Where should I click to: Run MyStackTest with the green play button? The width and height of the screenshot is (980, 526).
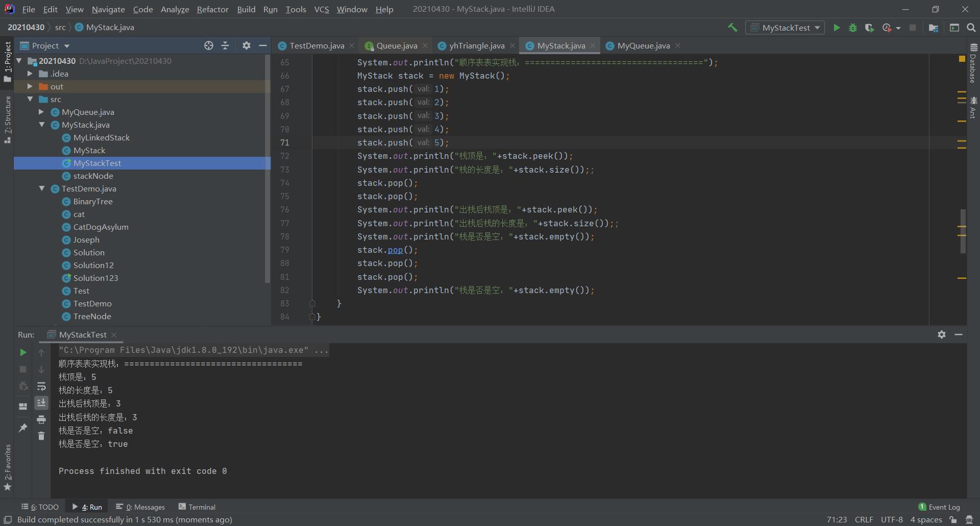coord(837,28)
